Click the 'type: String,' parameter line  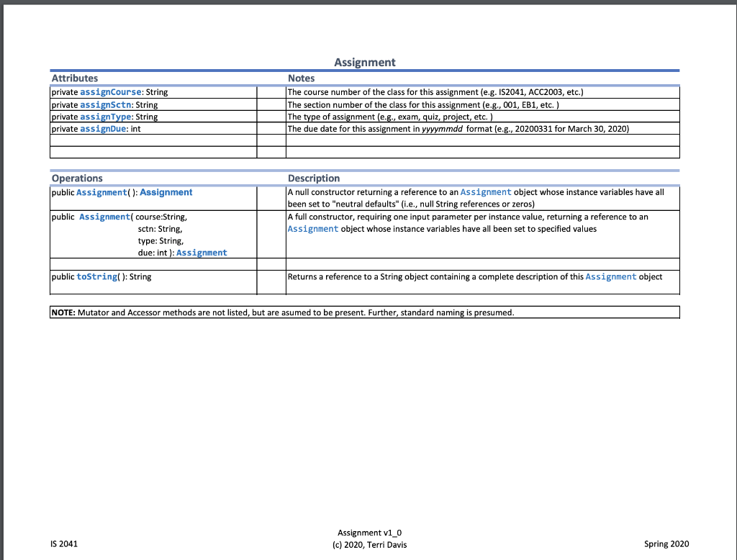point(160,240)
